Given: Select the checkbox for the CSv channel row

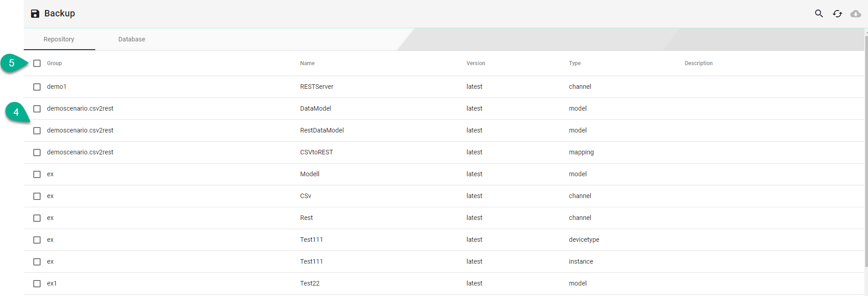Looking at the screenshot, I should coord(37,196).
